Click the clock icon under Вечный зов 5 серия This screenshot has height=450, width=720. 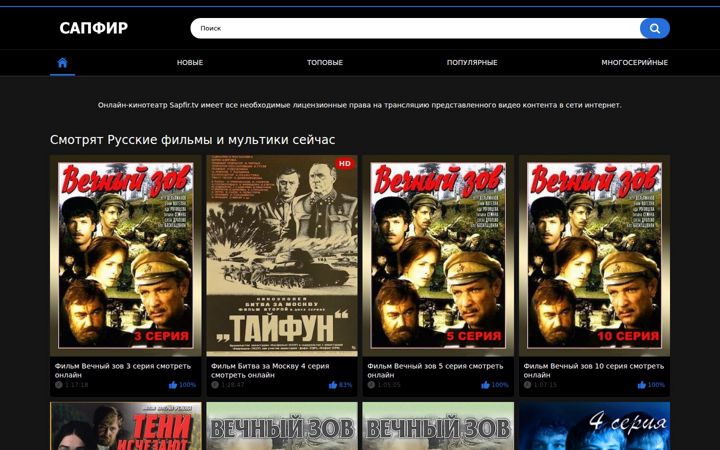(371, 385)
